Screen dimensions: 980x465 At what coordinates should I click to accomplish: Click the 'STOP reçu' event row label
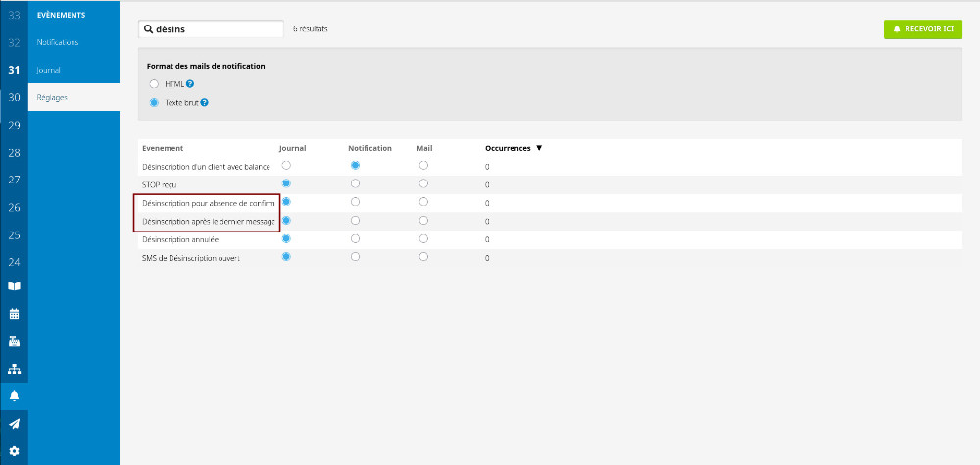pos(160,185)
